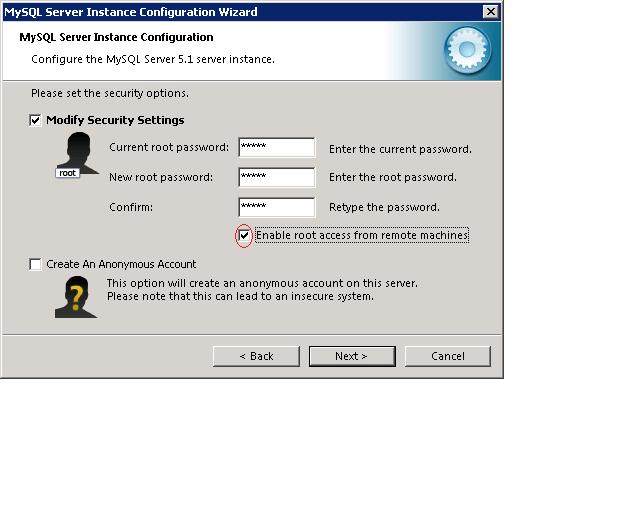The height and width of the screenshot is (512, 640).
Task: Click the 'Please set the security options.' text
Action: (x=110, y=93)
